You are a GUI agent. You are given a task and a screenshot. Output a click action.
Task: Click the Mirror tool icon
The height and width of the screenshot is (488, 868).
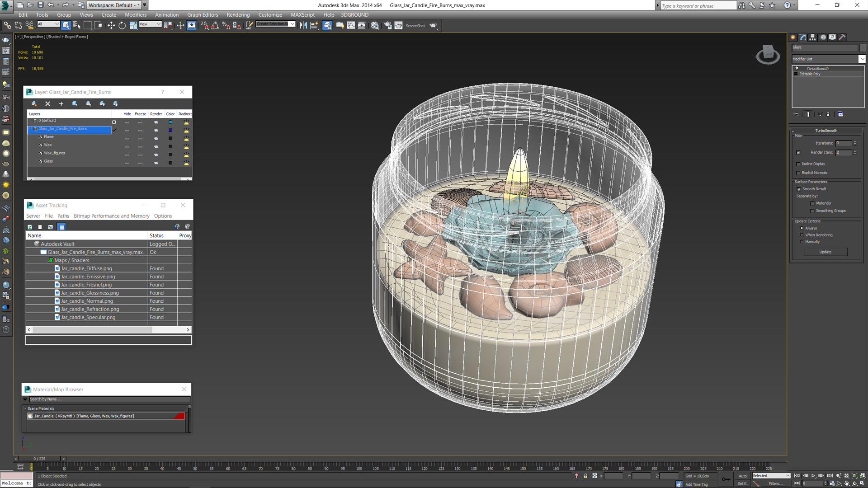tap(303, 25)
